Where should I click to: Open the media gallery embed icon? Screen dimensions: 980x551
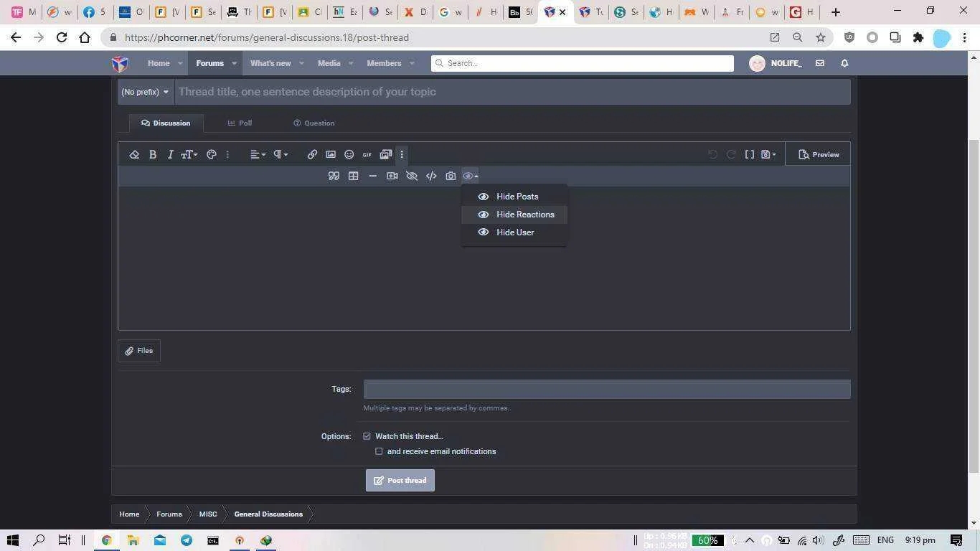[385, 154]
